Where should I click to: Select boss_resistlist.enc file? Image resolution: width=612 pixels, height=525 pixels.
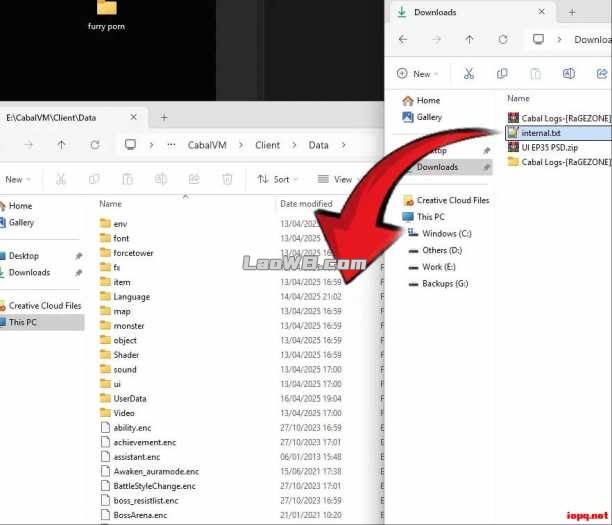pyautogui.click(x=140, y=500)
